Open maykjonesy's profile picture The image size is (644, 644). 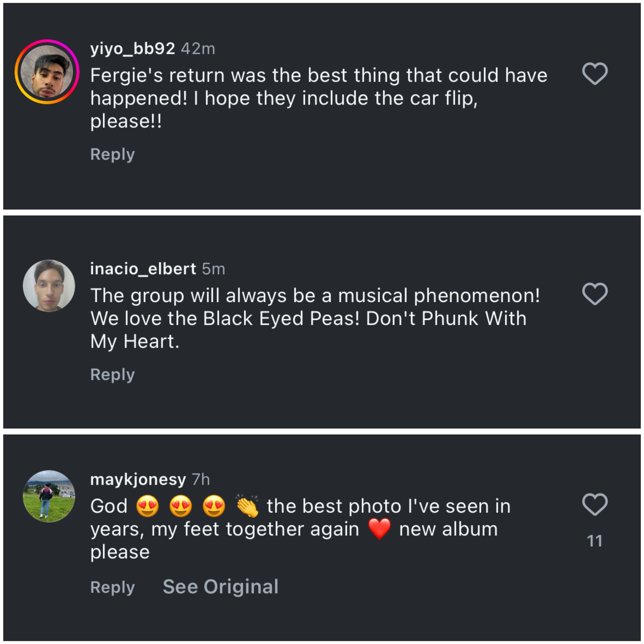pyautogui.click(x=49, y=496)
